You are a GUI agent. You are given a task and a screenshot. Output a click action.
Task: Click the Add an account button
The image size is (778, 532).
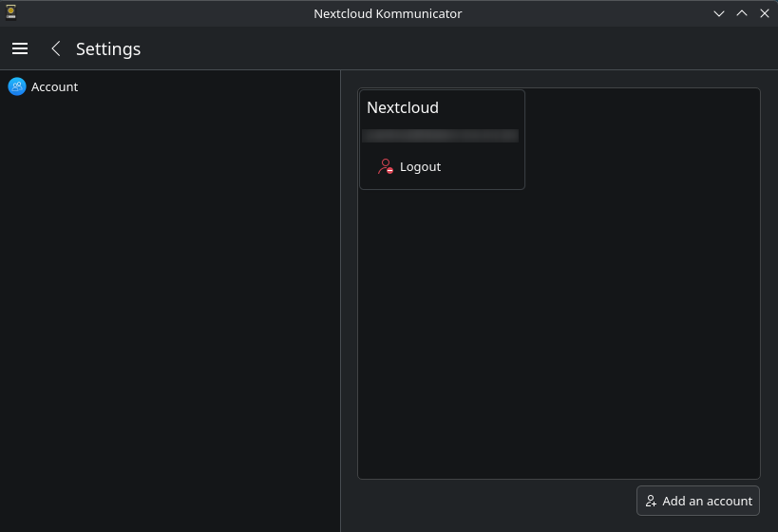697,501
